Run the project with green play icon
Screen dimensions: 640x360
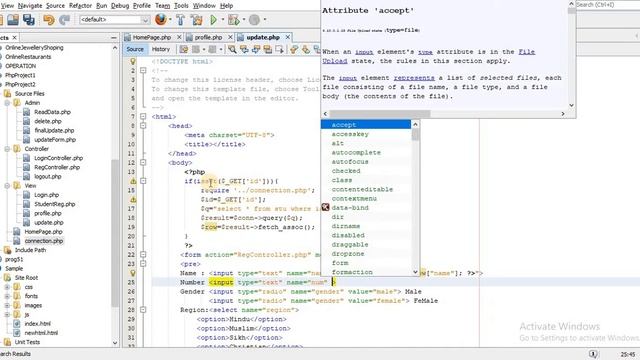click(x=213, y=19)
